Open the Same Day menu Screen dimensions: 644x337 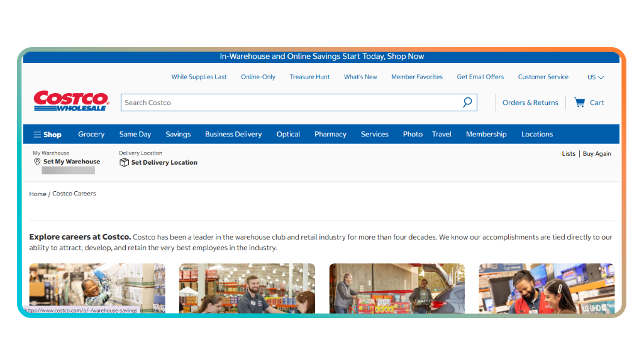pos(135,134)
